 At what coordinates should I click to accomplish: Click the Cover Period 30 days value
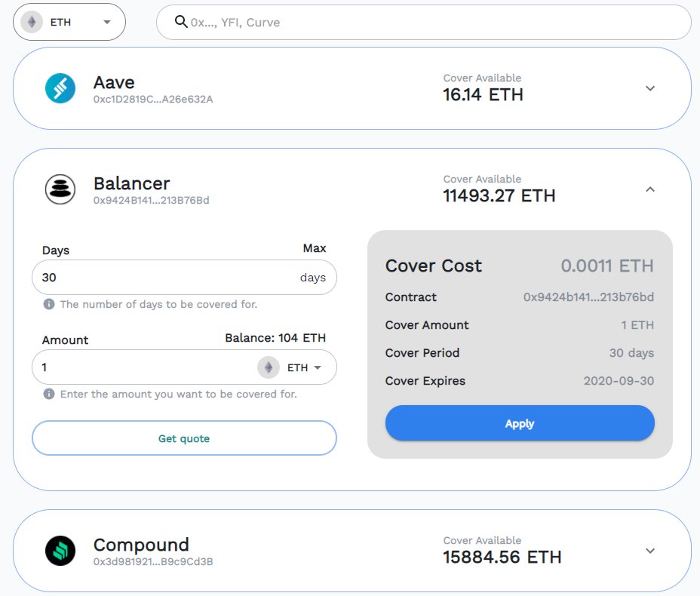pyautogui.click(x=631, y=352)
